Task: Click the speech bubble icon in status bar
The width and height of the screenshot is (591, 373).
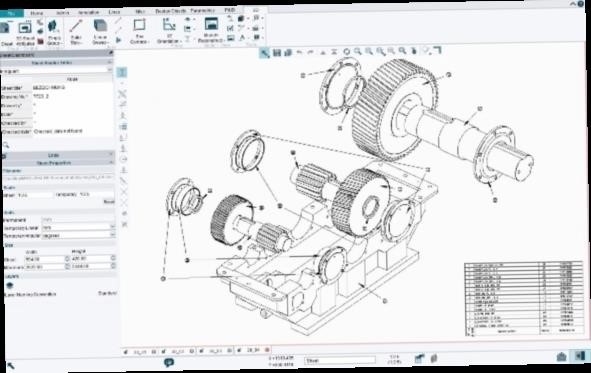Action: click(x=169, y=362)
